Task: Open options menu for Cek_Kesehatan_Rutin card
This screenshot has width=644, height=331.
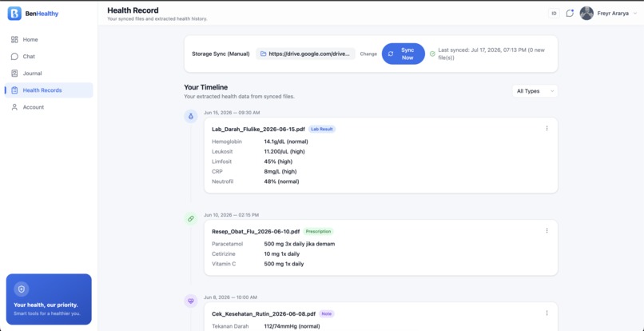Action: [x=547, y=313]
